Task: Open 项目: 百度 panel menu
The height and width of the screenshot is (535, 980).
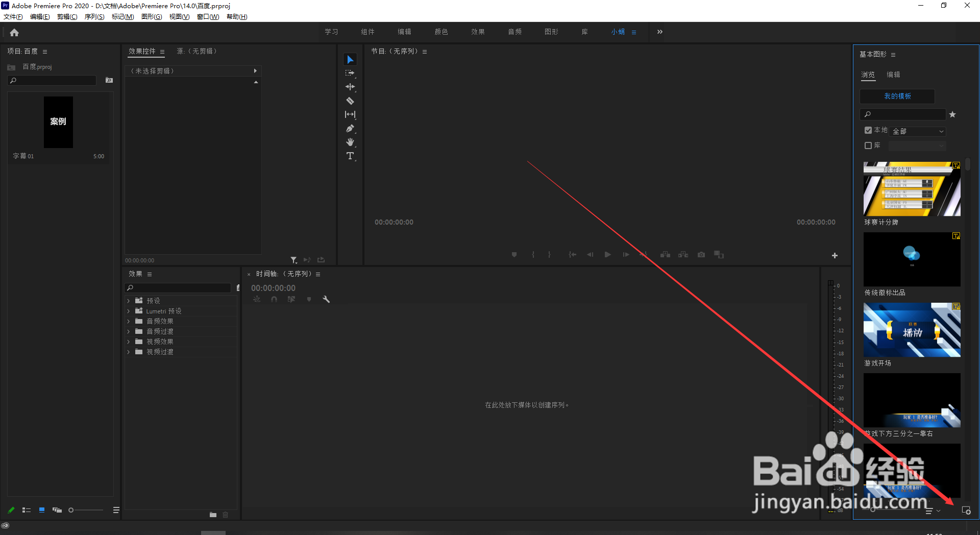Action: pos(45,52)
